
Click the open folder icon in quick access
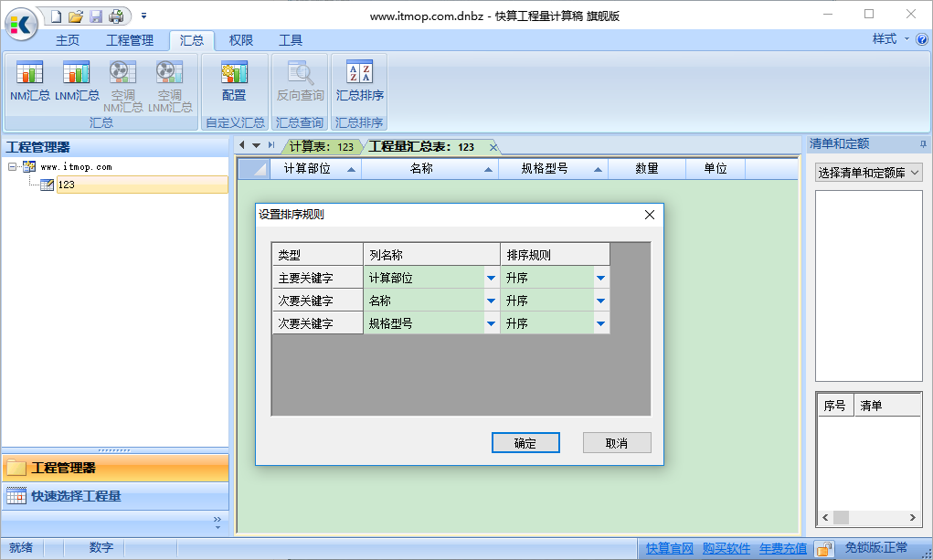click(76, 16)
